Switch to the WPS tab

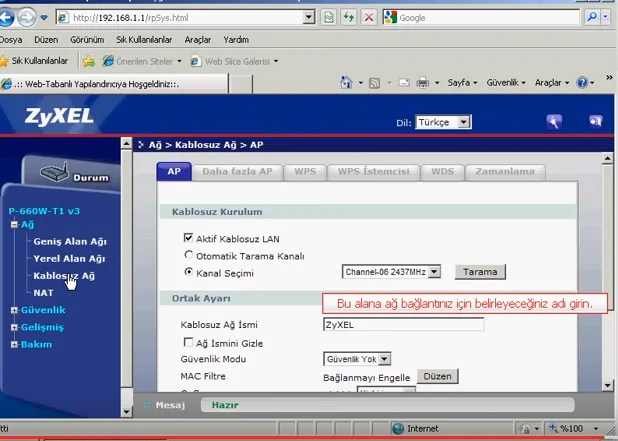coord(305,172)
